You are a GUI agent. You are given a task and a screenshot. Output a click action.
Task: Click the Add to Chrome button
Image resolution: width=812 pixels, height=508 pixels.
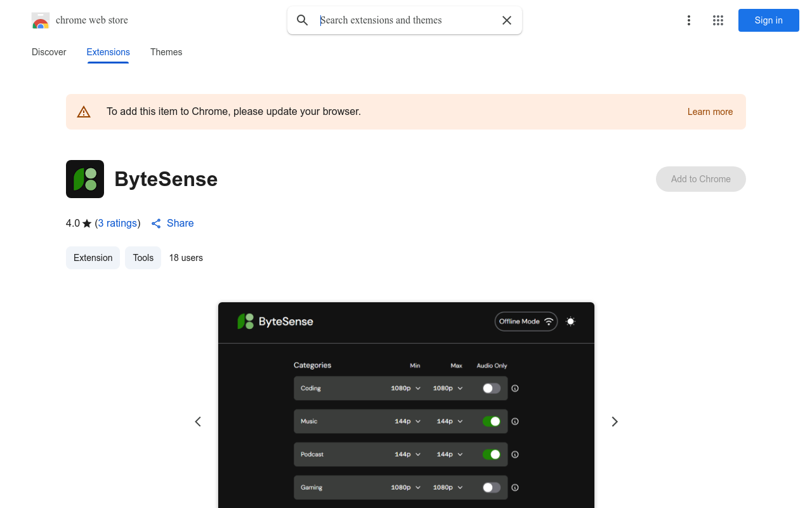[x=701, y=179]
